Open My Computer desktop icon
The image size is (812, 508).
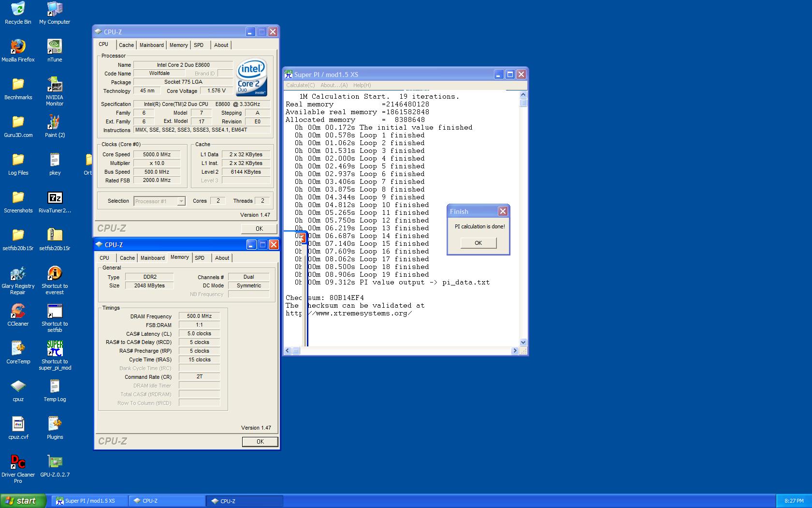(55, 13)
